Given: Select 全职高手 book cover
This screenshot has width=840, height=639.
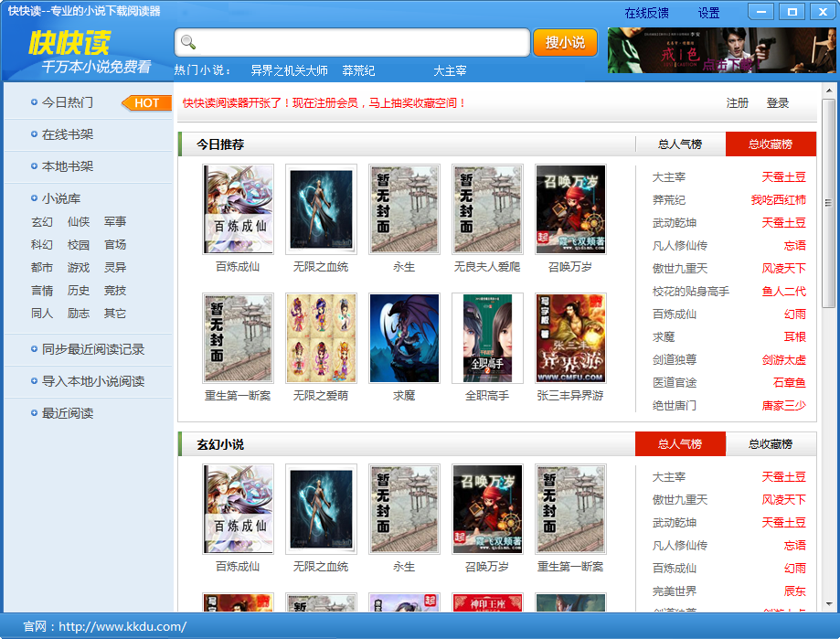Looking at the screenshot, I should [x=487, y=337].
